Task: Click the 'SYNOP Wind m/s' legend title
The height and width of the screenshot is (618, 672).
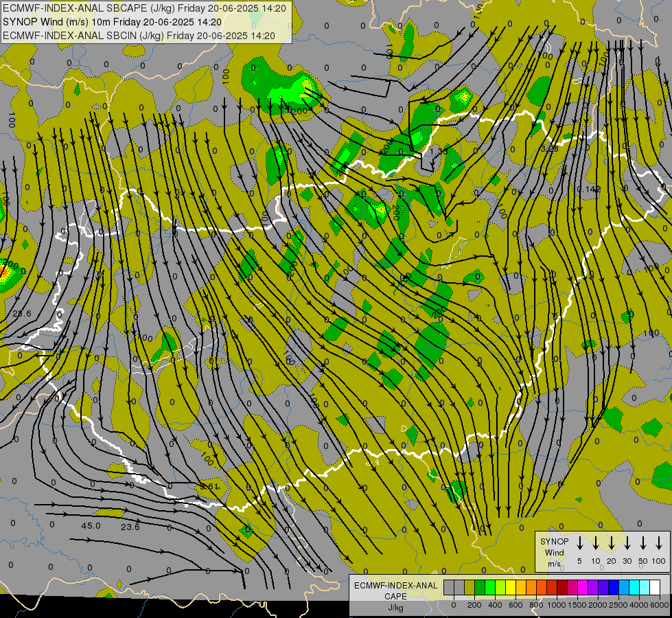Action: coord(554,553)
